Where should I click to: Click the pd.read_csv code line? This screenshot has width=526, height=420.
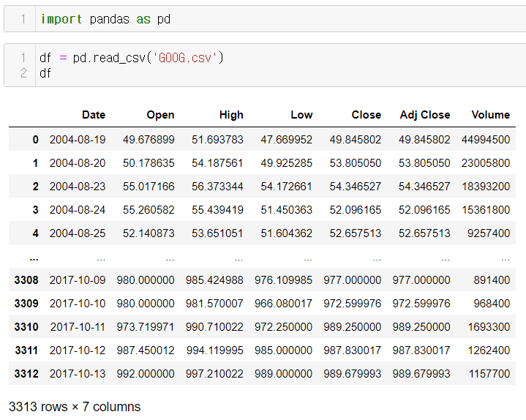132,58
